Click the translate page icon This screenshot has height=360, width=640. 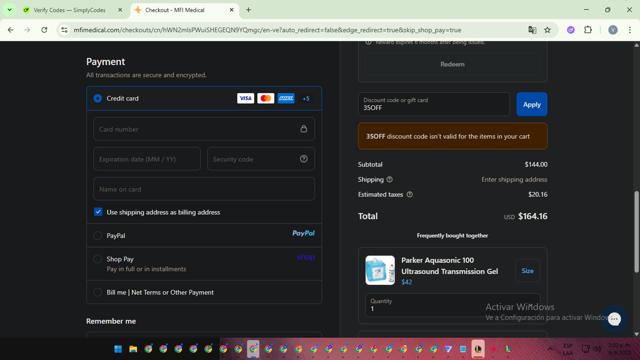(x=532, y=30)
